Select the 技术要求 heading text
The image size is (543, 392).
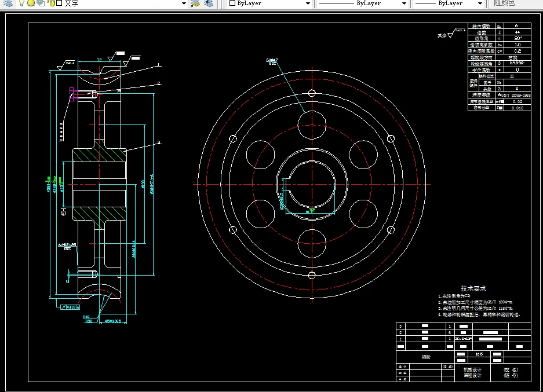(473, 288)
